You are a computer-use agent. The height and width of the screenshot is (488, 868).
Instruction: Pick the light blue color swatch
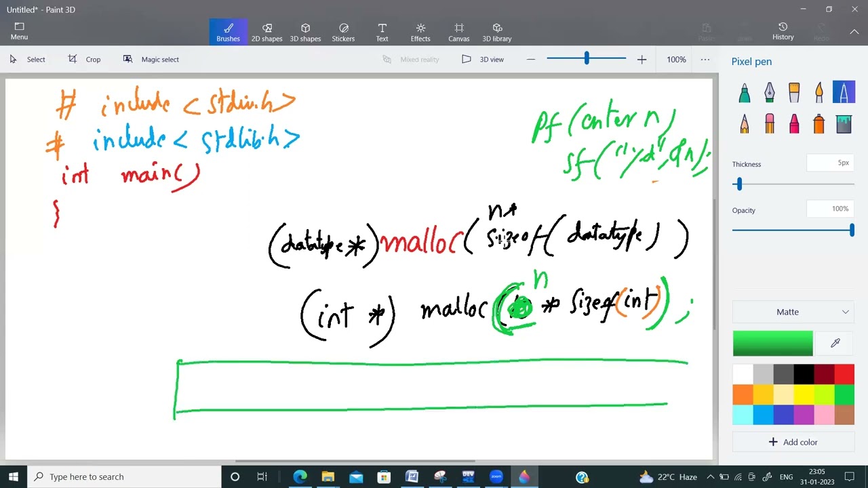(x=763, y=415)
